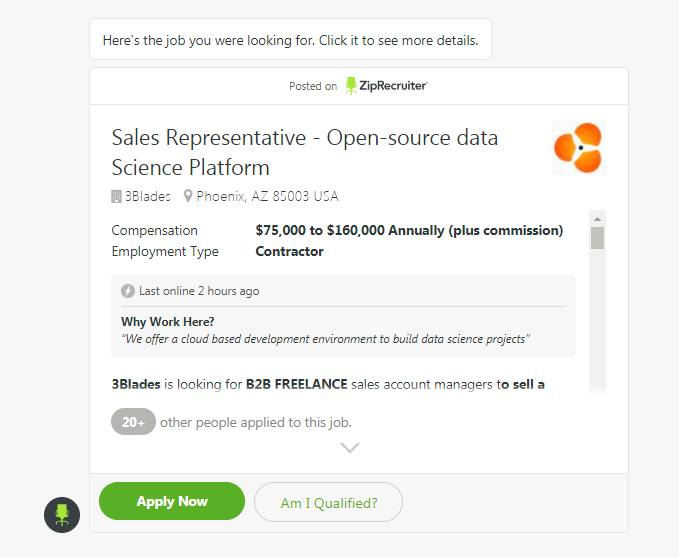Click the bold 3Blades text in description
Screen dimensions: 679x557
[136, 384]
